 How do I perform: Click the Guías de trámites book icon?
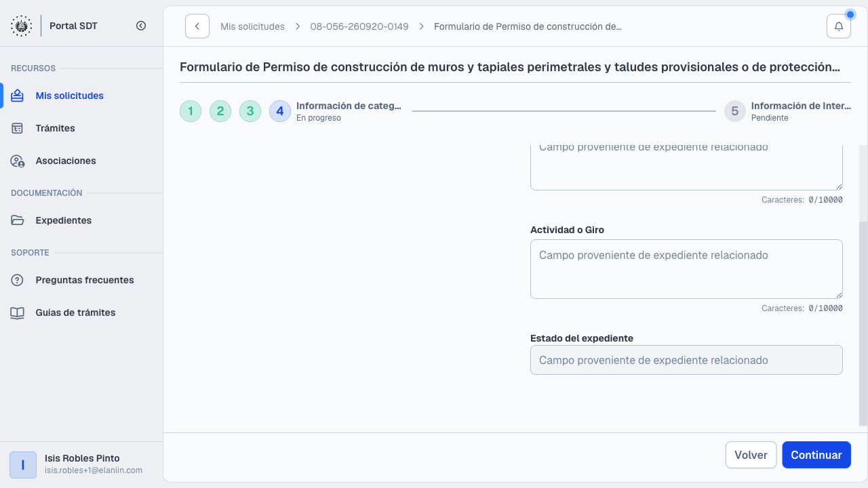coord(18,312)
